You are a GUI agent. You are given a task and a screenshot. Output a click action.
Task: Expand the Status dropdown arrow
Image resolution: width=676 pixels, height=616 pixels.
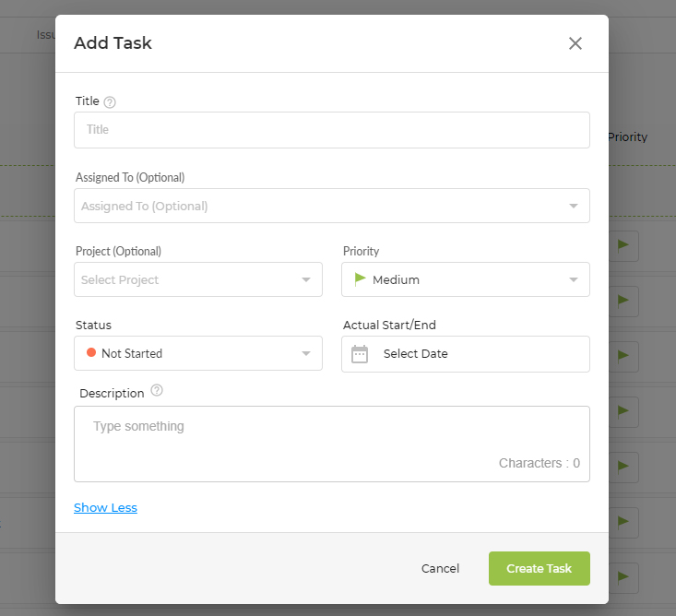(x=306, y=353)
